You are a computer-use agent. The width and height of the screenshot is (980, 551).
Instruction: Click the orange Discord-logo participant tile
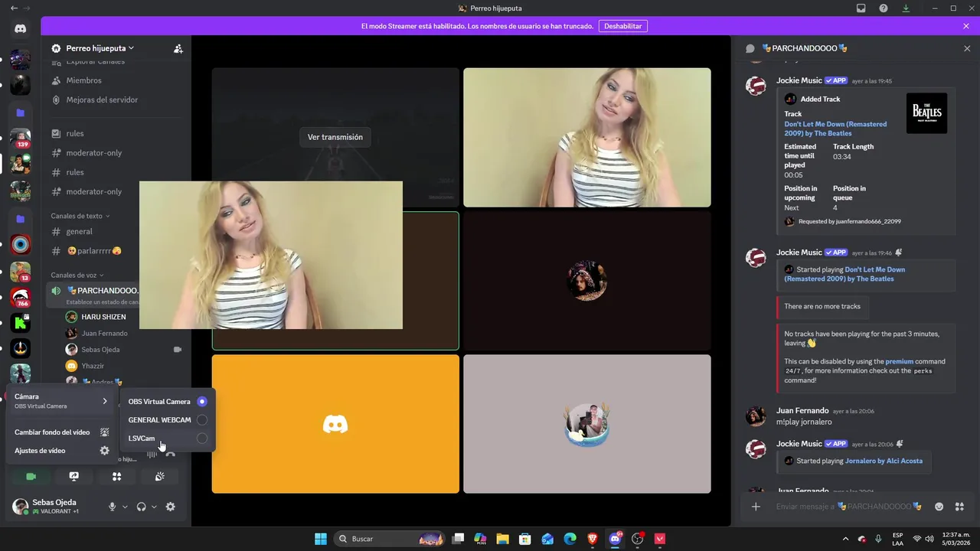coord(335,424)
